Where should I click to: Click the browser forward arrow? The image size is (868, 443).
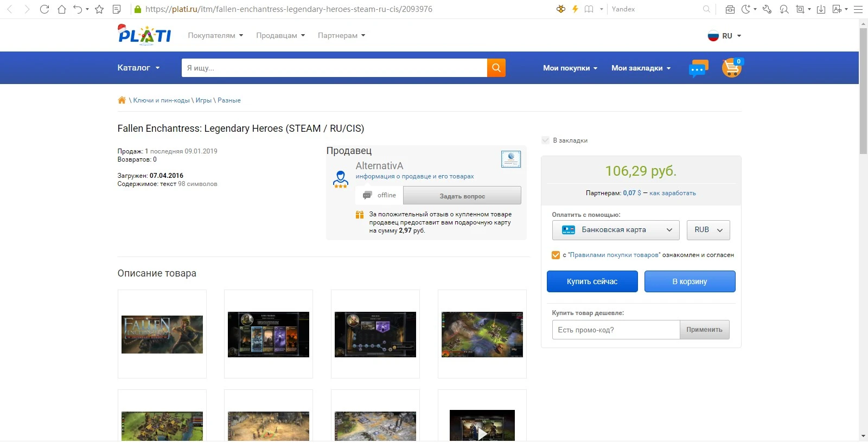[27, 9]
